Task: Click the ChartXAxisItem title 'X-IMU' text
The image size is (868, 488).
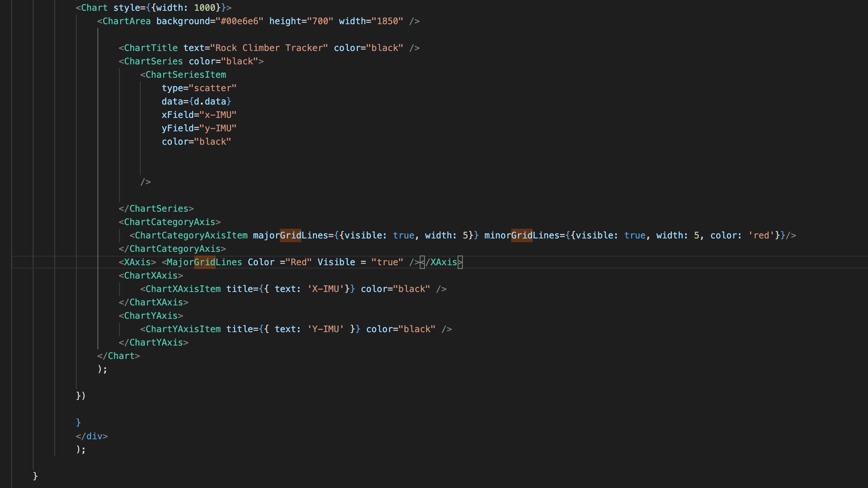Action: click(326, 289)
